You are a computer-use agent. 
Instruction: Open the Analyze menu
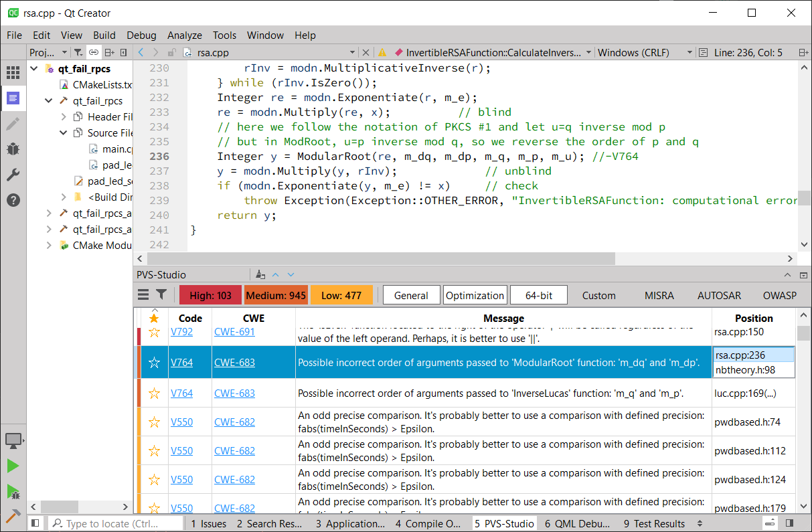pos(184,35)
